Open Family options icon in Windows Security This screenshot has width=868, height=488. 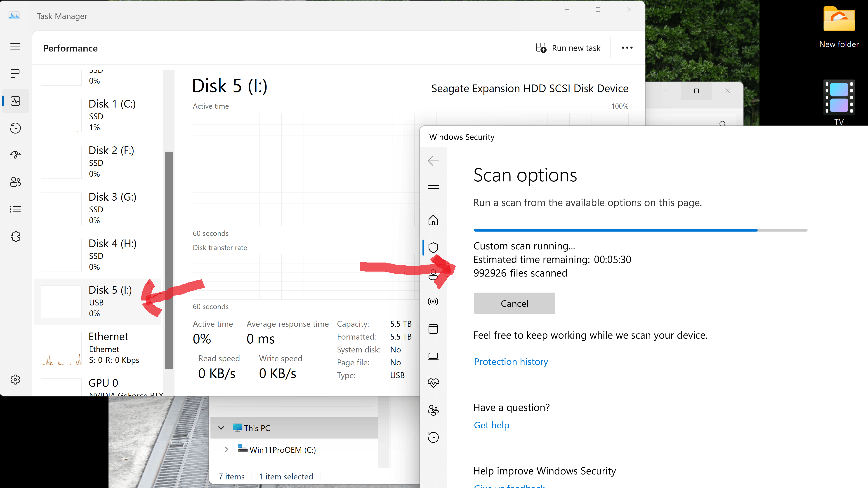[433, 410]
